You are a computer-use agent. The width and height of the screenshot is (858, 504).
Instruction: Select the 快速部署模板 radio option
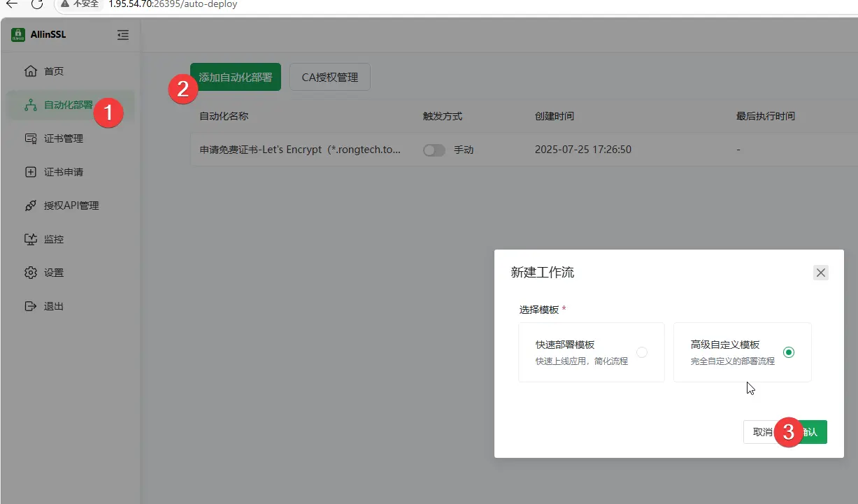641,352
